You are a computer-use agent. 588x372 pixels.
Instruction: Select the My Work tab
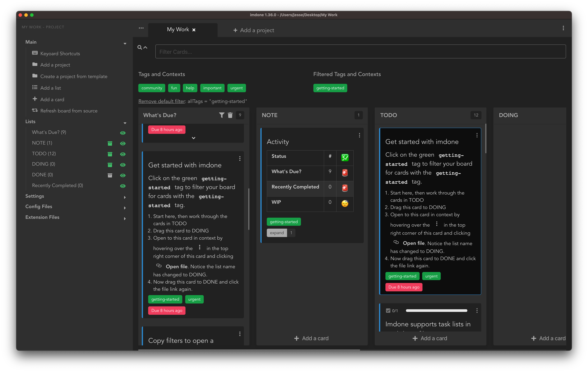183,30
